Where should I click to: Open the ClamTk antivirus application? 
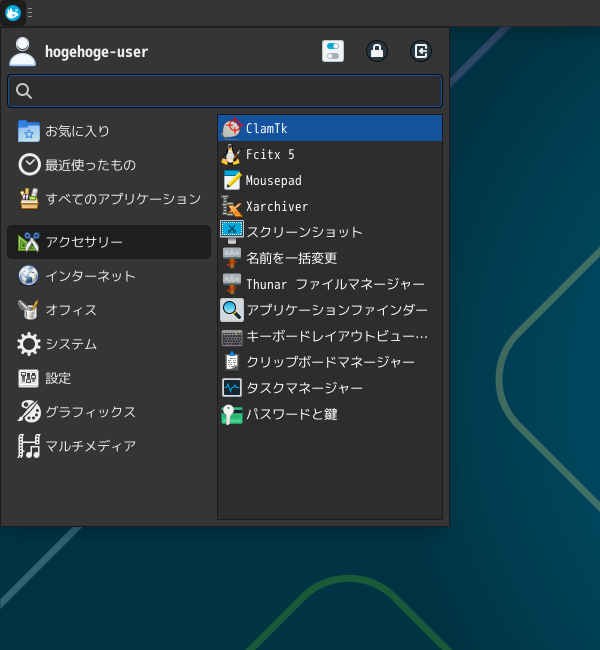[266, 129]
